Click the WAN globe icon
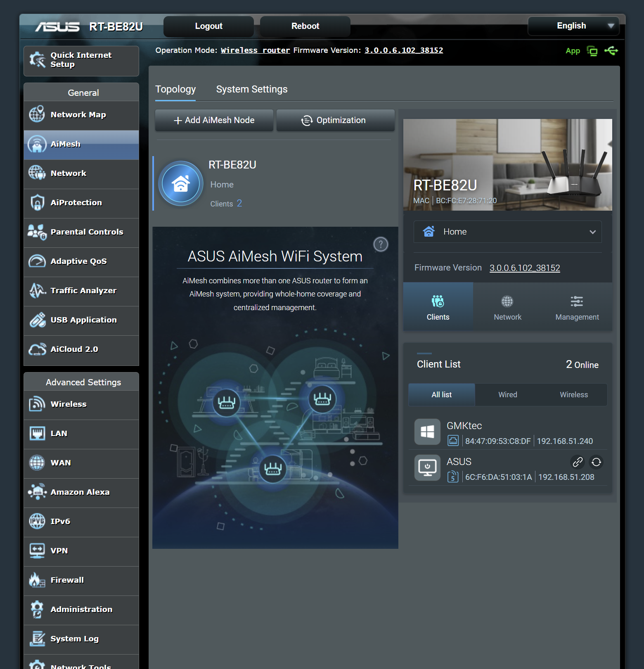644x669 pixels. point(37,463)
